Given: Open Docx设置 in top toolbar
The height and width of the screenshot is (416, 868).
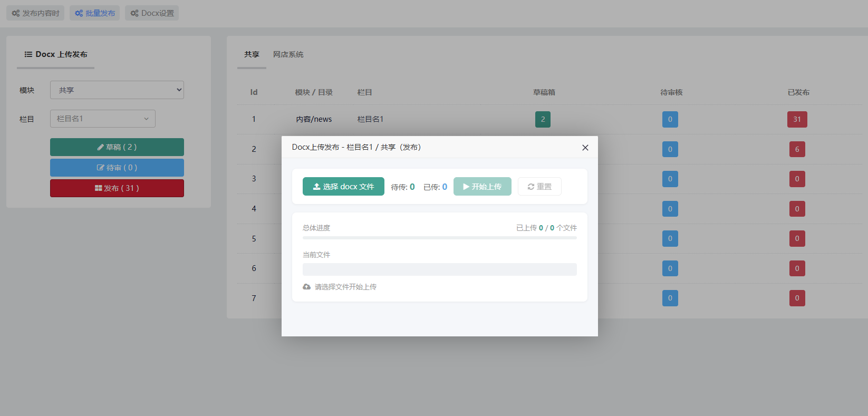Looking at the screenshot, I should pos(152,13).
